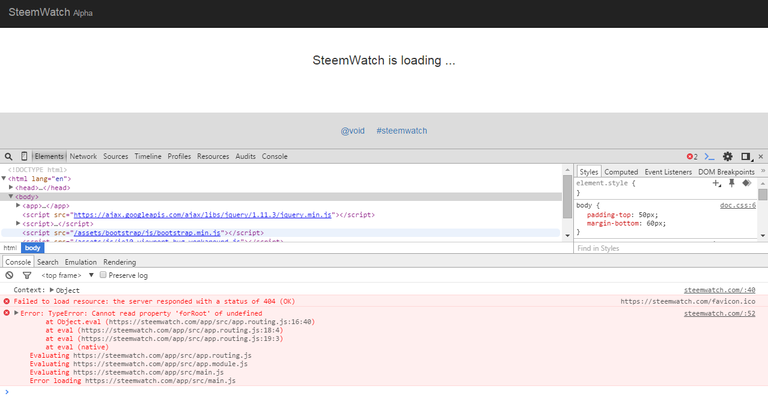Viewport: 768px width, 397px height.
Task: Switch to the Network panel
Action: 83,157
